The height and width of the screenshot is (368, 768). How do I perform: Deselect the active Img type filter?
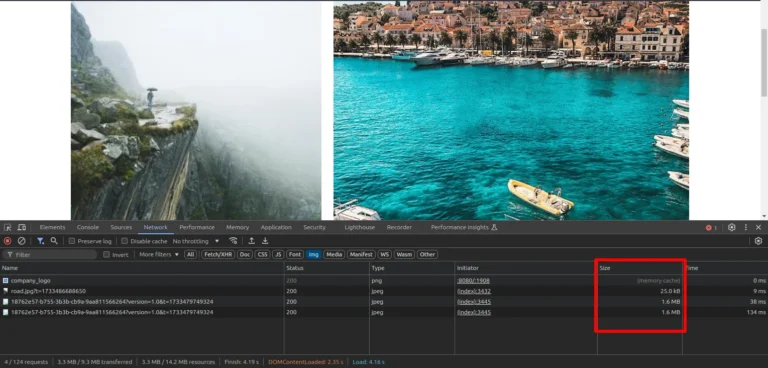(x=313, y=254)
